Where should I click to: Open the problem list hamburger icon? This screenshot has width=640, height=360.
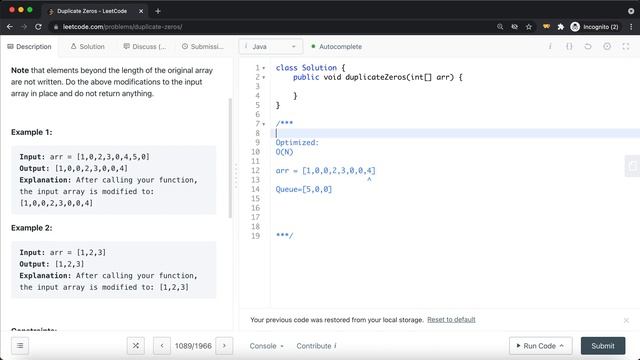20,346
